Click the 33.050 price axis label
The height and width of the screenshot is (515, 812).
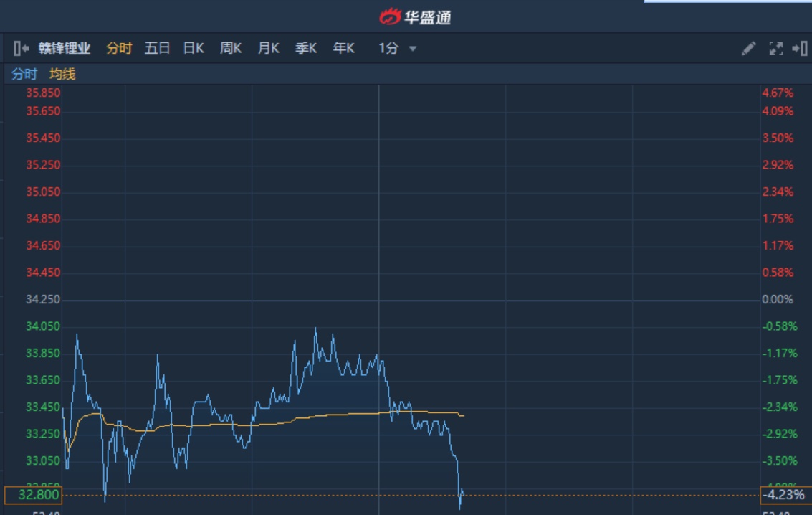43,461
